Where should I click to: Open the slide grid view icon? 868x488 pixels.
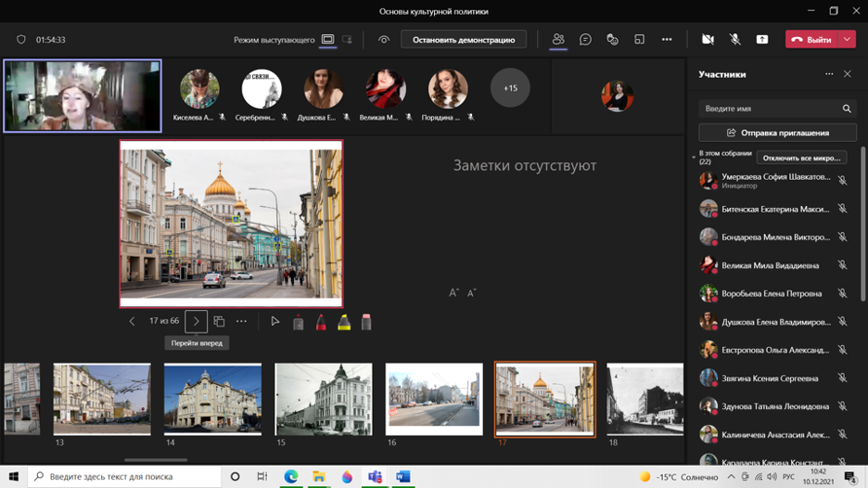point(219,321)
